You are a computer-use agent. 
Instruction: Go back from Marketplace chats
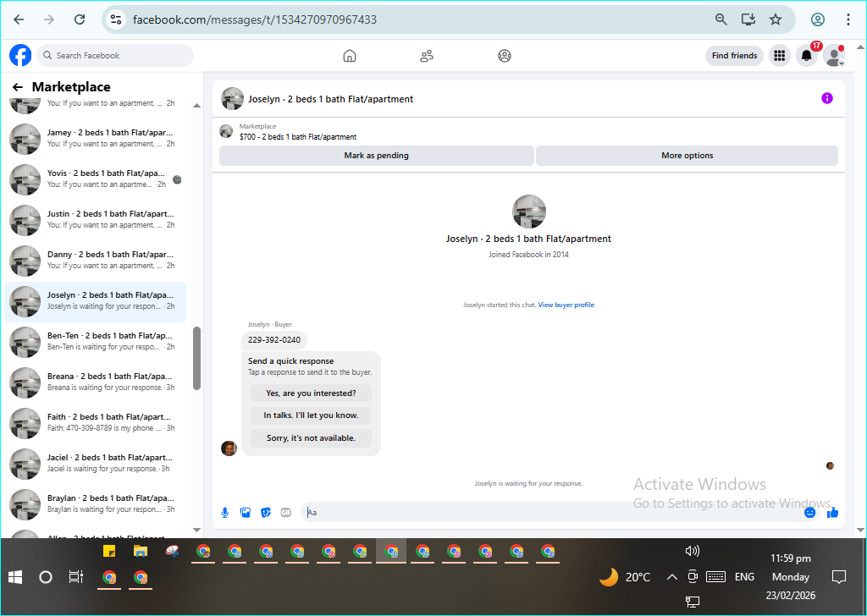click(x=18, y=87)
